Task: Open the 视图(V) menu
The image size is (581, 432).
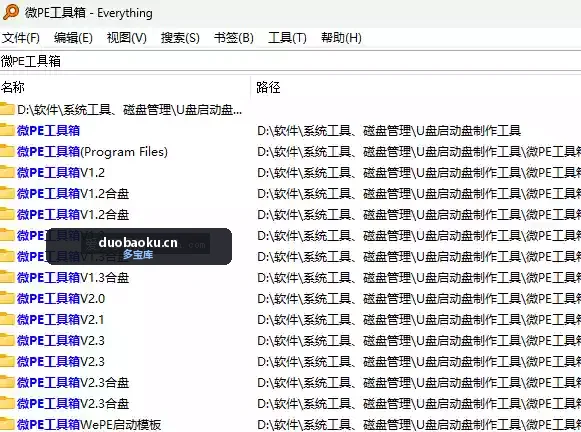Action: coord(126,38)
